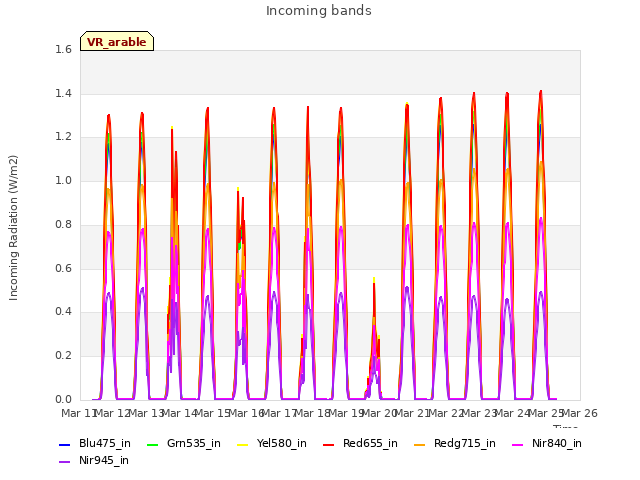640x480 pixels.
Task: Click the 0.0 y-axis tick label
Action: (x=63, y=399)
